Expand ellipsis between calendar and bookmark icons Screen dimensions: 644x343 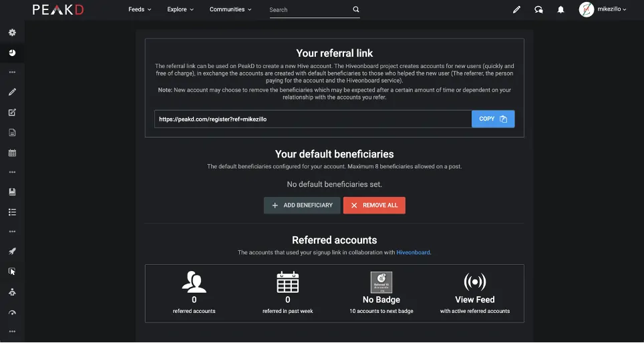(12, 172)
